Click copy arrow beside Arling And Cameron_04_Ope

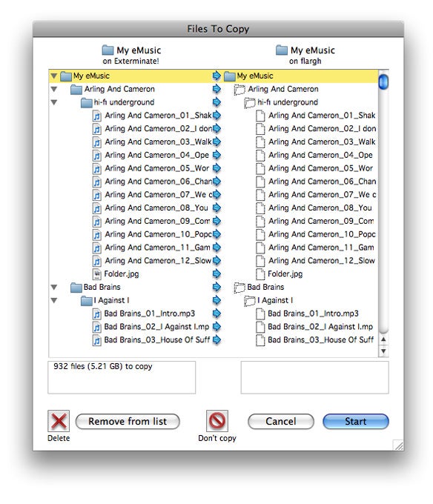tap(217, 155)
